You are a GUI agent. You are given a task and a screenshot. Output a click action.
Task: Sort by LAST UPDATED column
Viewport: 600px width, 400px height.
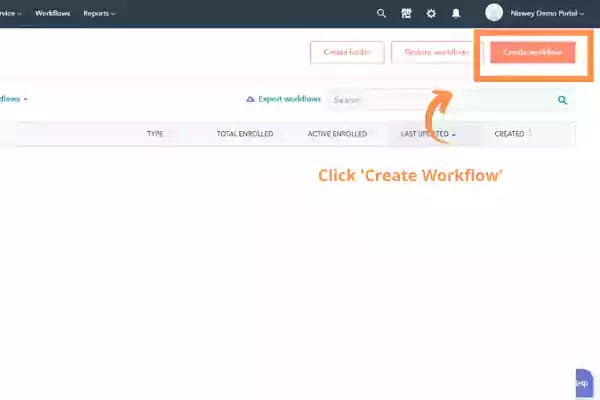pos(428,134)
